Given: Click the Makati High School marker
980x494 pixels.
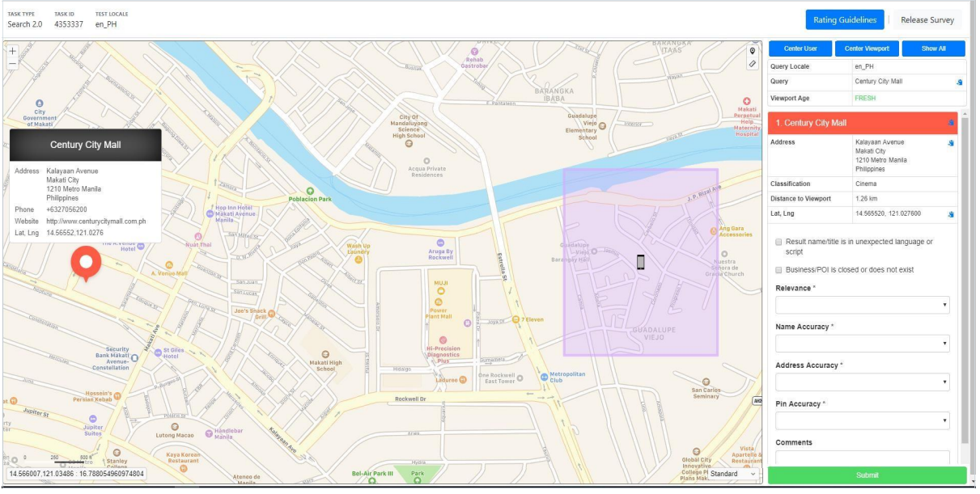Looking at the screenshot, I should pos(325,354).
